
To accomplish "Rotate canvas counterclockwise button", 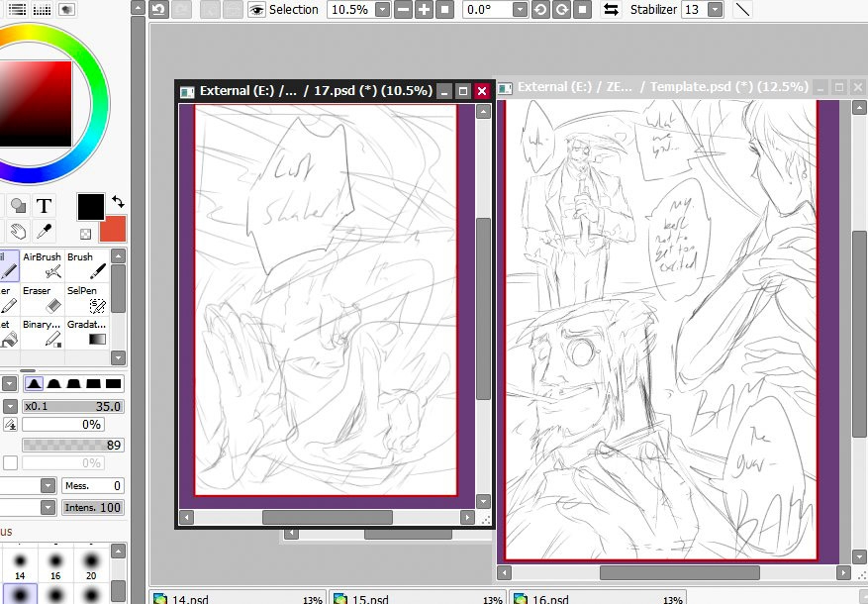I will click(x=540, y=10).
